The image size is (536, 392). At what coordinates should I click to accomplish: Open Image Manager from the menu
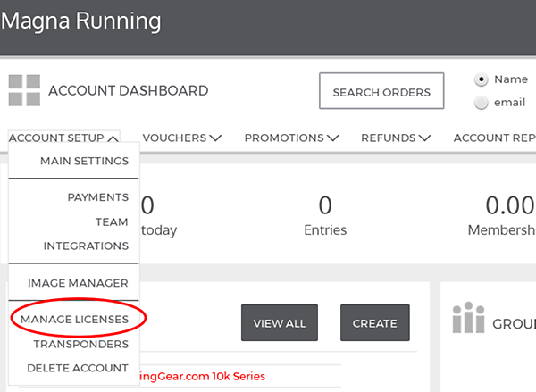point(78,283)
